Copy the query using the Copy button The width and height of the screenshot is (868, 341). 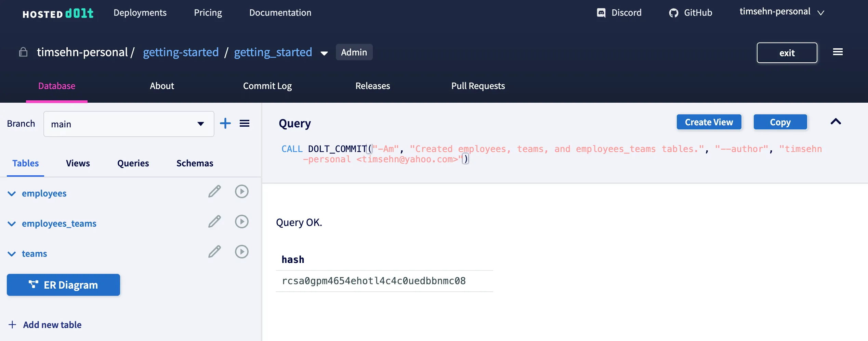coord(780,122)
